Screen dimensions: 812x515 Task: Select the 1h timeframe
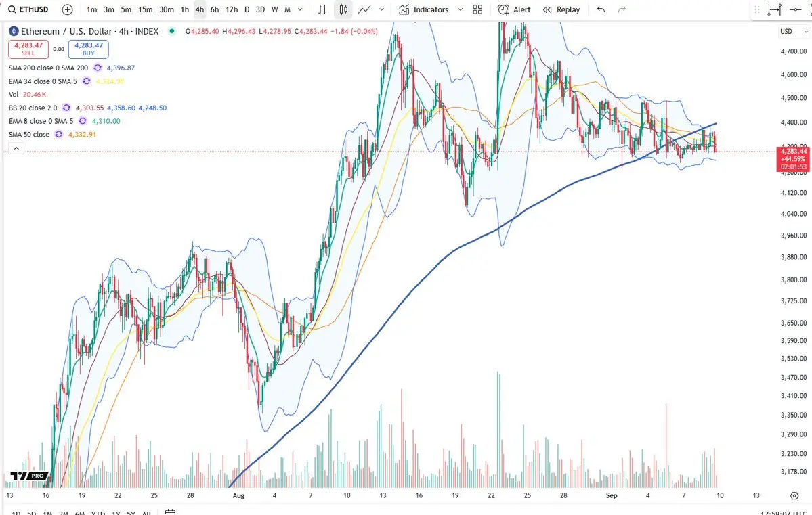[x=185, y=9]
